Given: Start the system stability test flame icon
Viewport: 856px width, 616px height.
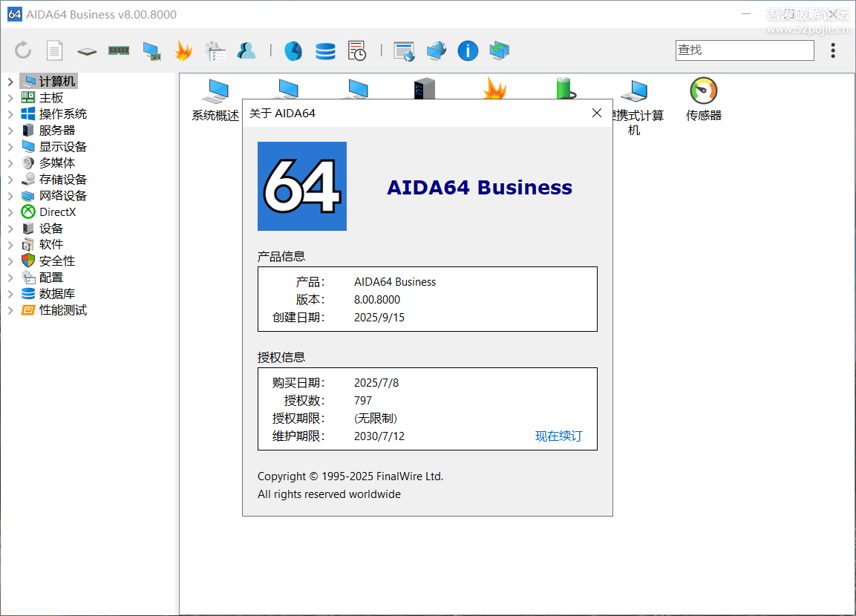Looking at the screenshot, I should 183,50.
